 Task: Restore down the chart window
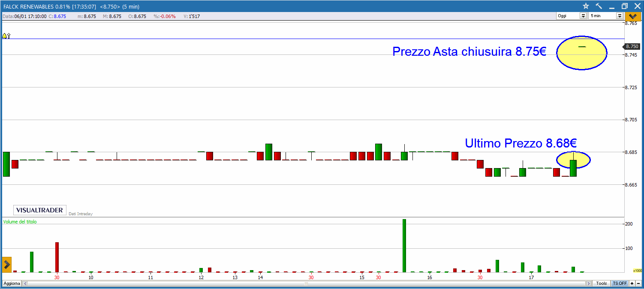[x=624, y=6]
